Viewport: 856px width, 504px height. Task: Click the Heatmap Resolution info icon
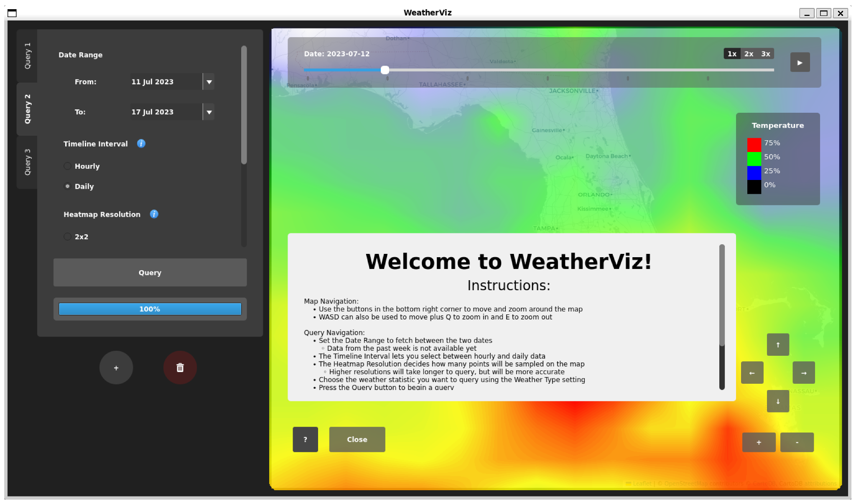154,214
